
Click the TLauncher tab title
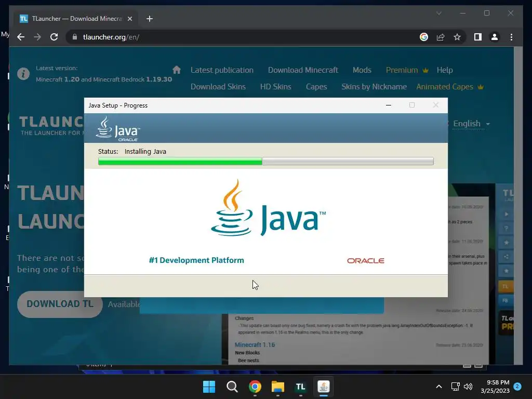click(77, 19)
